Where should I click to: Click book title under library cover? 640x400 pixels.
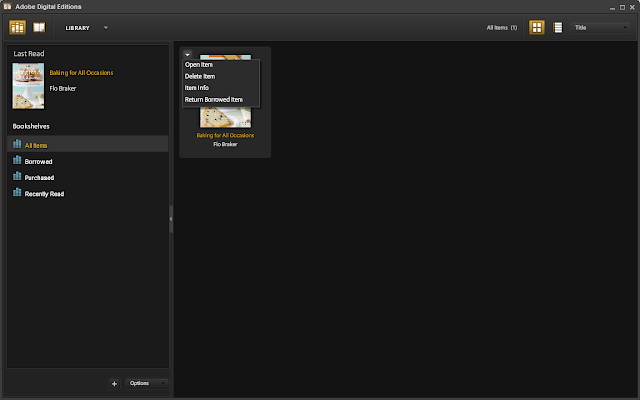(225, 136)
